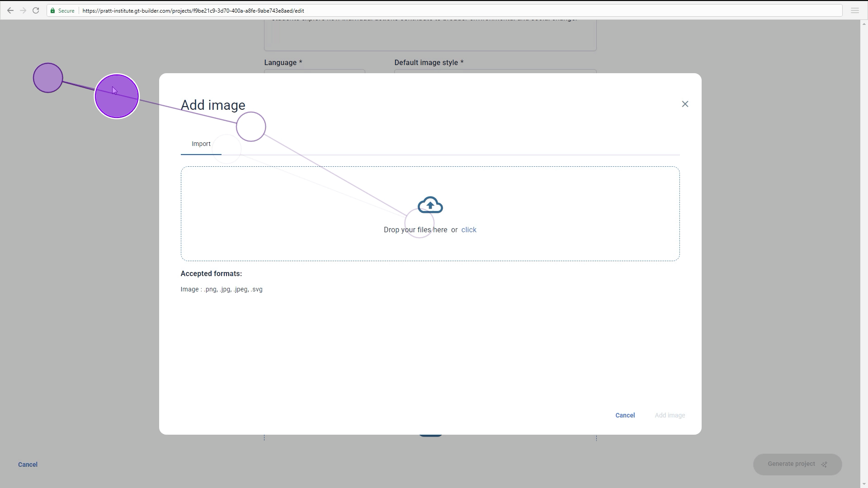Open the Language dropdown field

314,71
